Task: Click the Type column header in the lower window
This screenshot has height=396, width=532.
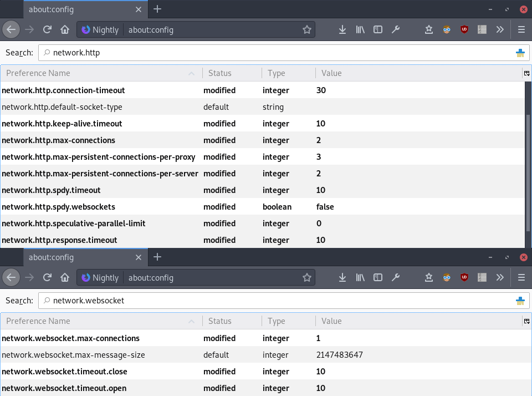Action: (x=289, y=321)
